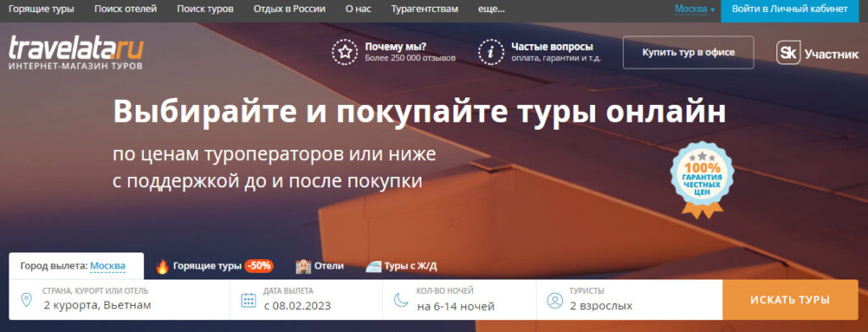
Task: Click the location pin icon in destination field
Action: 26,300
